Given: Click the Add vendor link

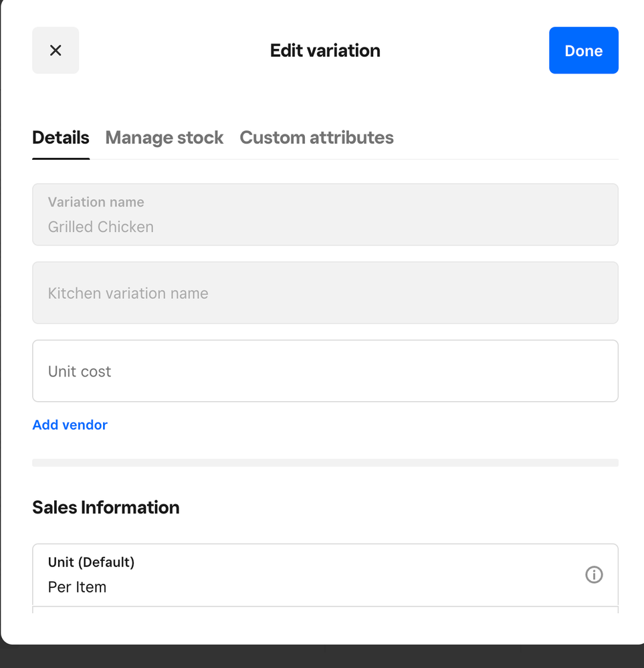Looking at the screenshot, I should (70, 425).
